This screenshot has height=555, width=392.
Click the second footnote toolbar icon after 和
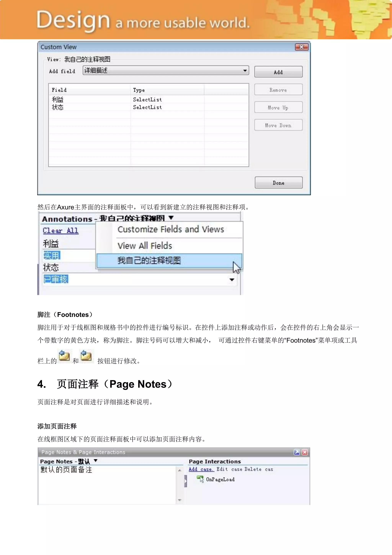point(87,356)
